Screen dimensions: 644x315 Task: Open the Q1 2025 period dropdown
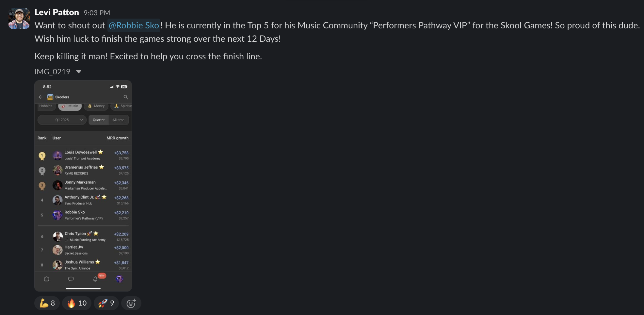(62, 120)
